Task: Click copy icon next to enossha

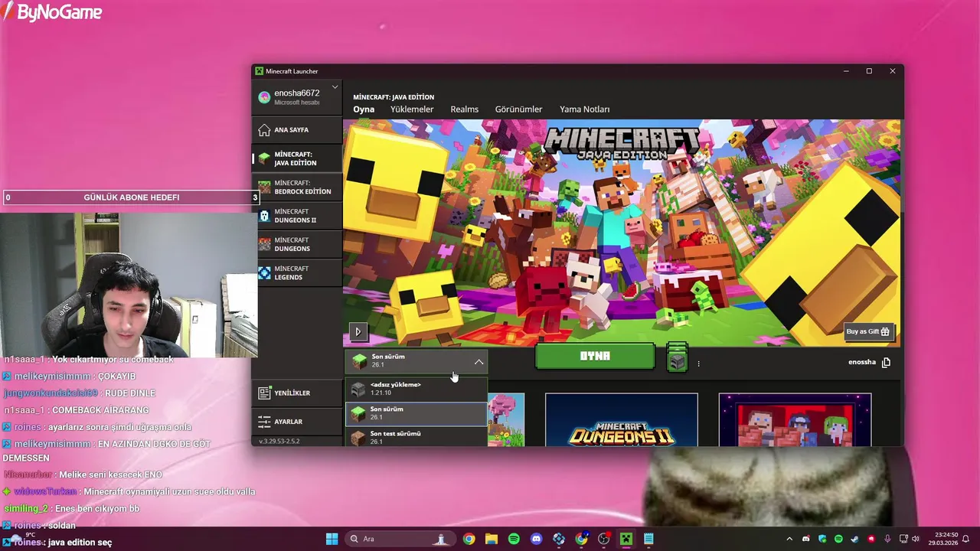Action: 886,362
